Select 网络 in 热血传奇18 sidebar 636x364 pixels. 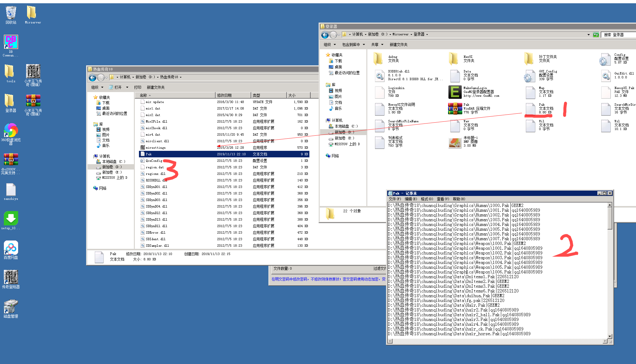pos(100,188)
